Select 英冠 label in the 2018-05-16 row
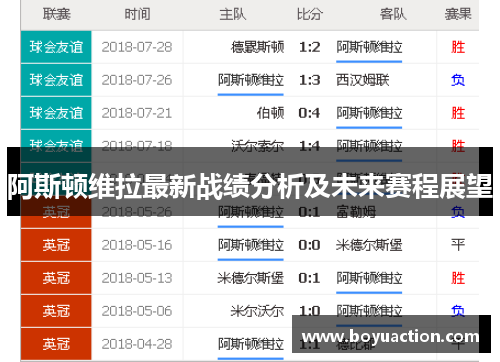Viewport: 500px width, 362px height. [x=56, y=245]
